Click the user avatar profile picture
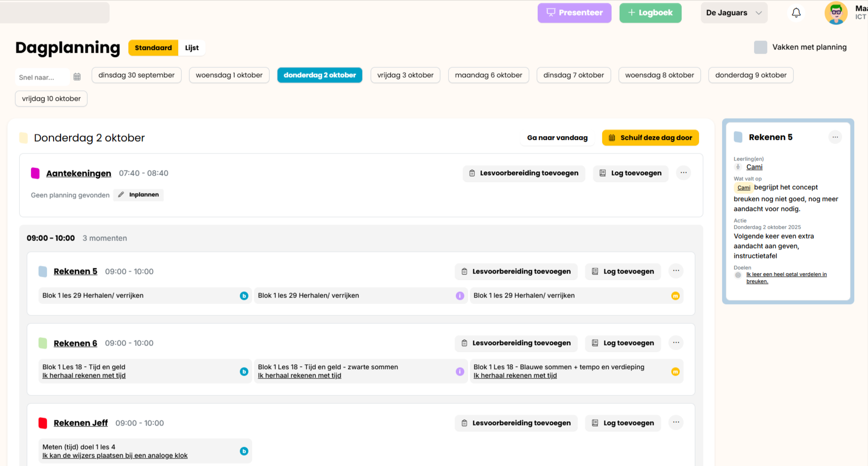The width and height of the screenshot is (868, 466). [836, 13]
